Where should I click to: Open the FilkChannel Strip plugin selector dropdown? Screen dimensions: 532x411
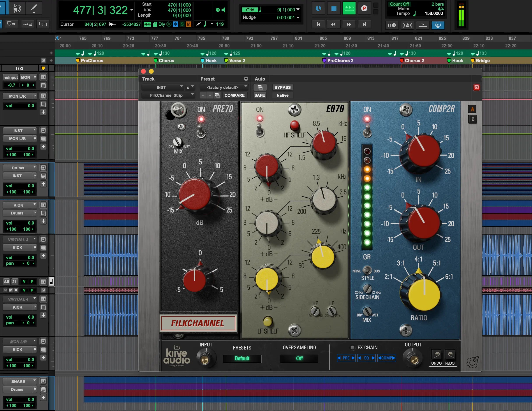(168, 95)
